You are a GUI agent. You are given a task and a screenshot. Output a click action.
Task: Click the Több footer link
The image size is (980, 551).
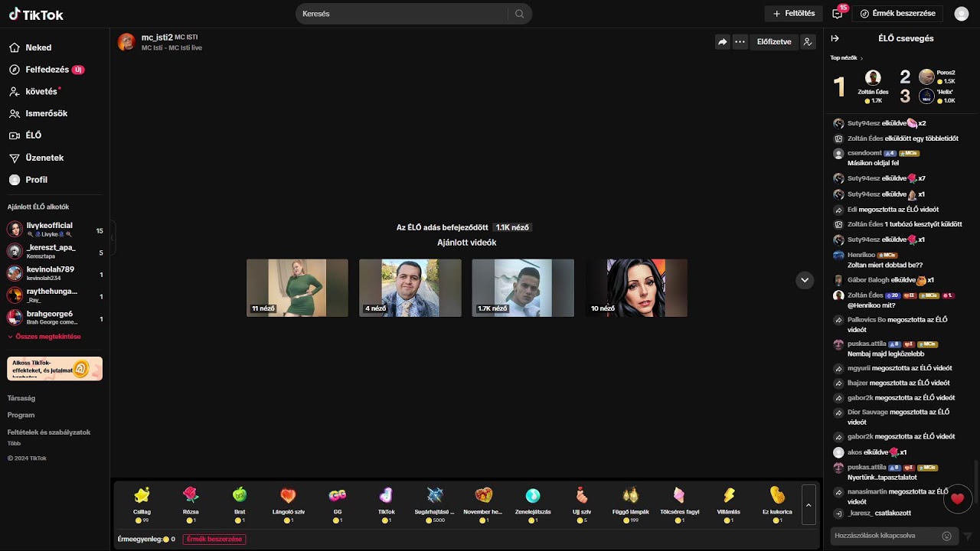[14, 443]
